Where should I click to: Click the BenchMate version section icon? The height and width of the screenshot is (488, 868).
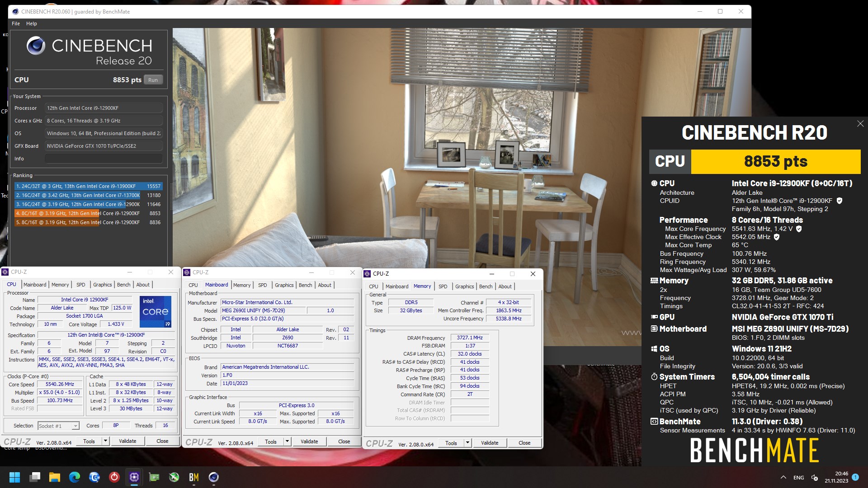pyautogui.click(x=654, y=422)
